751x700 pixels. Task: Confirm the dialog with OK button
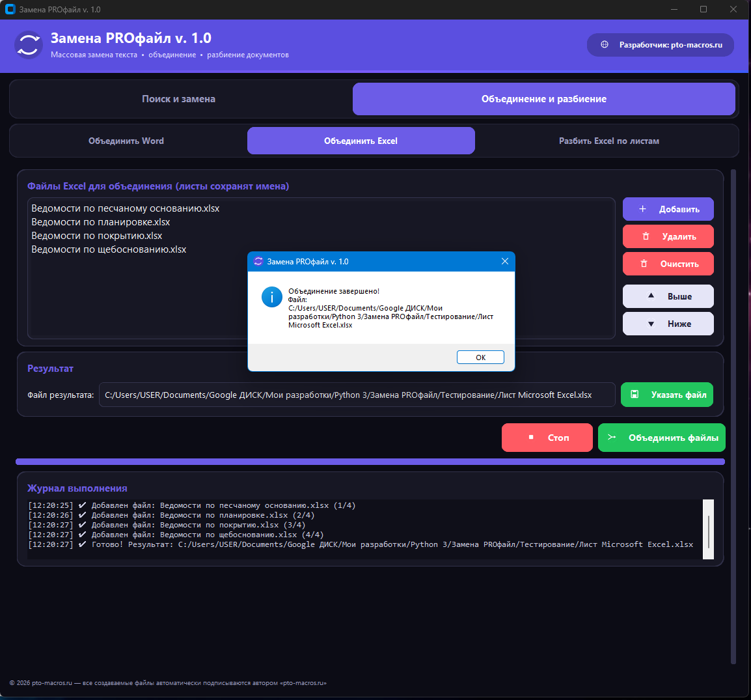pyautogui.click(x=480, y=357)
